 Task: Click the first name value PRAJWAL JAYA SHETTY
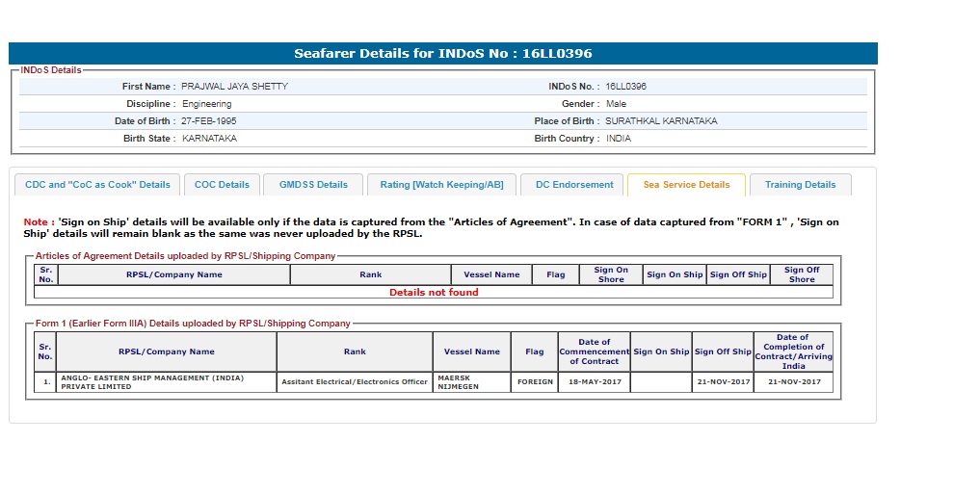point(234,87)
